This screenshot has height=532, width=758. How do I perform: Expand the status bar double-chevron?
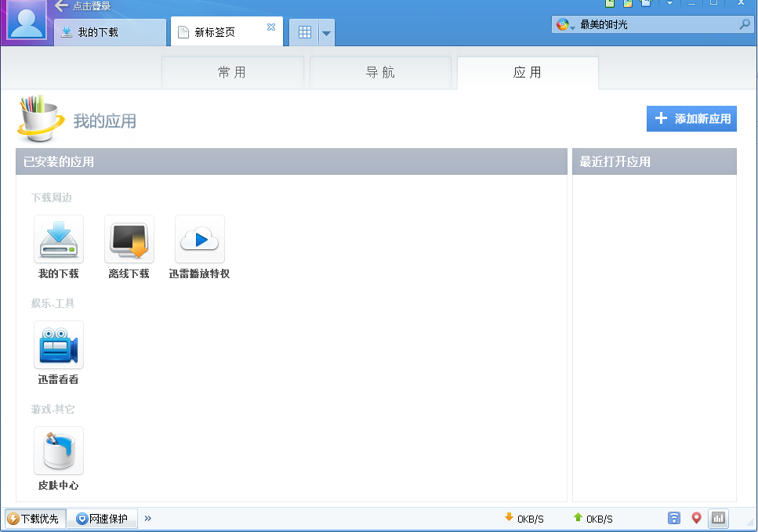(x=148, y=519)
